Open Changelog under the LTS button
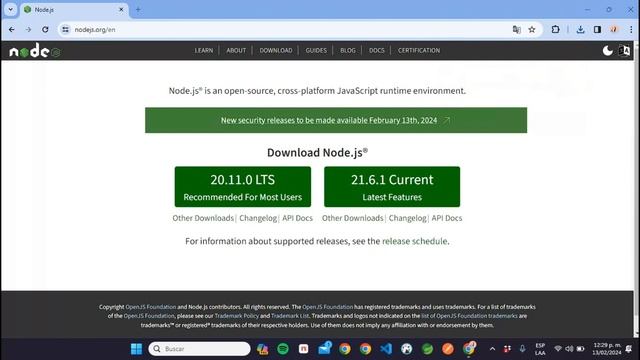This screenshot has width=640, height=360. (x=258, y=218)
